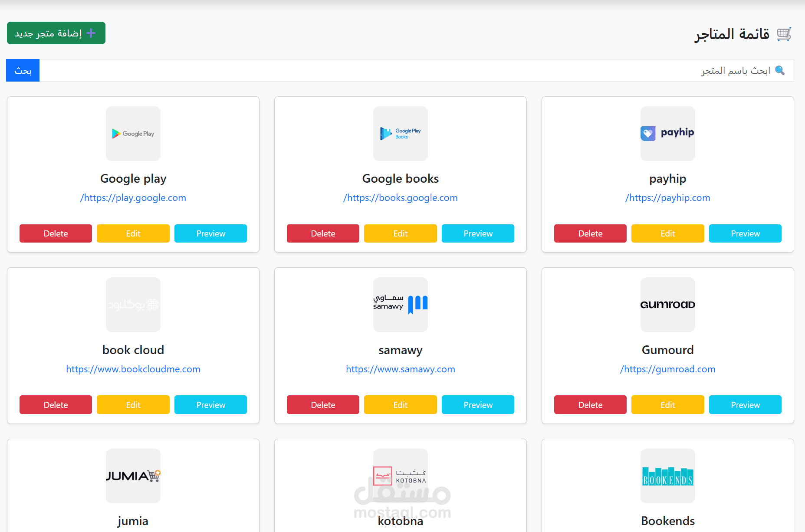The height and width of the screenshot is (532, 805).
Task: Click the blue search button
Action: pyautogui.click(x=23, y=70)
